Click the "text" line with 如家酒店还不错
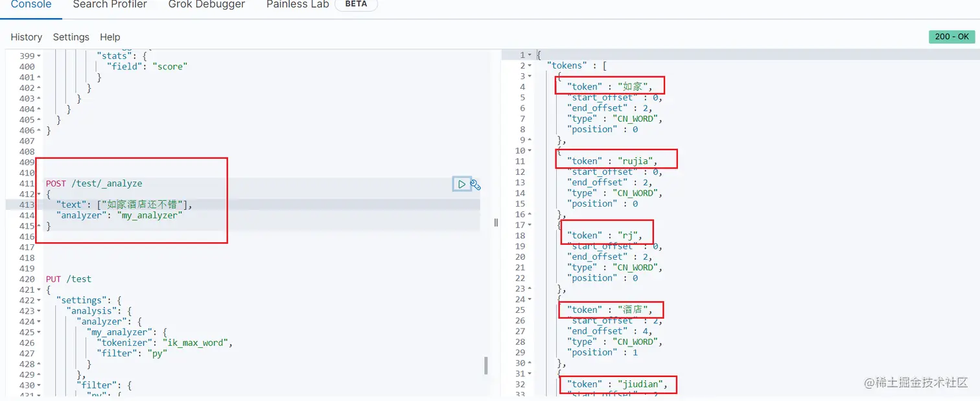The height and width of the screenshot is (401, 980). (124, 205)
